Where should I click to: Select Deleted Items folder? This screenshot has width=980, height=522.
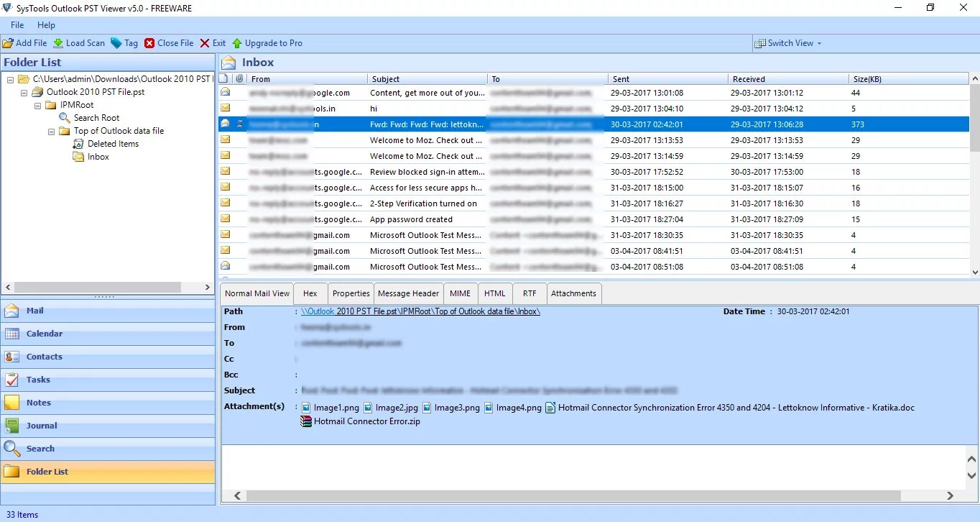click(x=113, y=144)
